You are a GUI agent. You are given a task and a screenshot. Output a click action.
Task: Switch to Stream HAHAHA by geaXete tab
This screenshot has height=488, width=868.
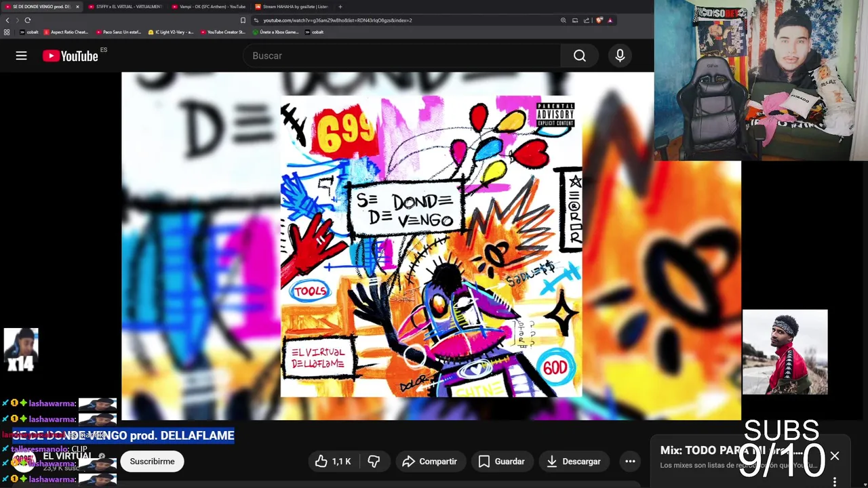[291, 7]
